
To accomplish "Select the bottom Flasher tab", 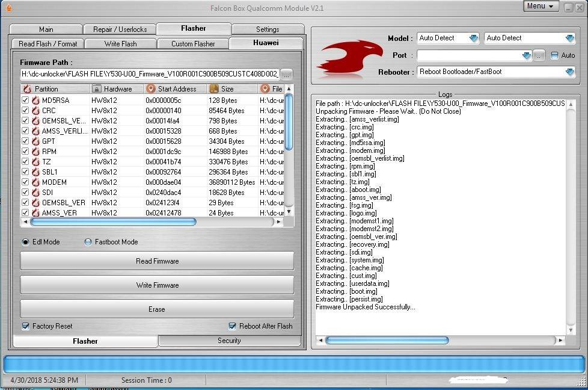I will [x=85, y=341].
